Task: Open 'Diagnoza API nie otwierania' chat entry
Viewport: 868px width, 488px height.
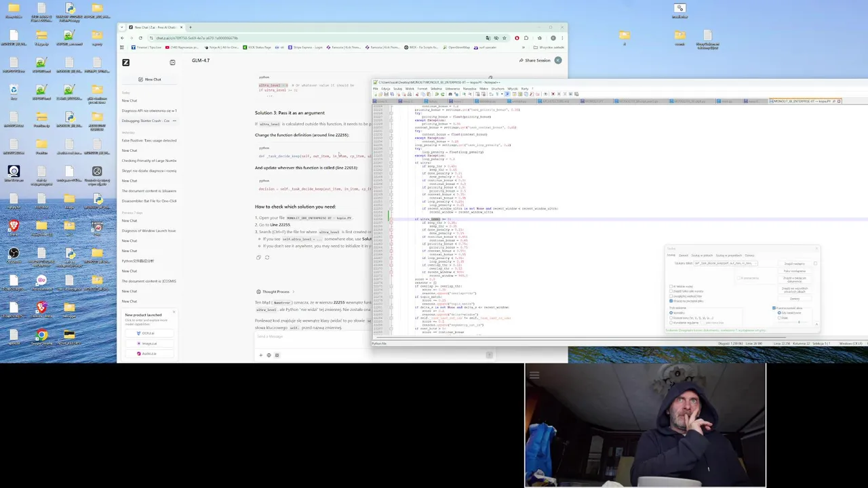Action: click(x=149, y=110)
